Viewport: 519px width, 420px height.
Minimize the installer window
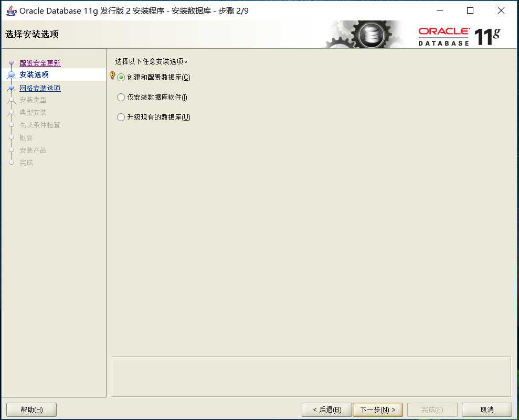tap(440, 10)
